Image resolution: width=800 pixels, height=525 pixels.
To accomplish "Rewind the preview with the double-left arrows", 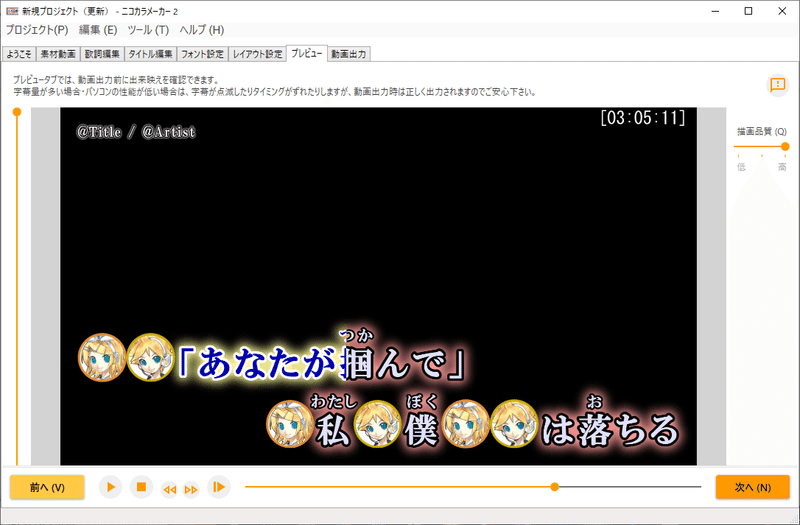I will pos(169,490).
